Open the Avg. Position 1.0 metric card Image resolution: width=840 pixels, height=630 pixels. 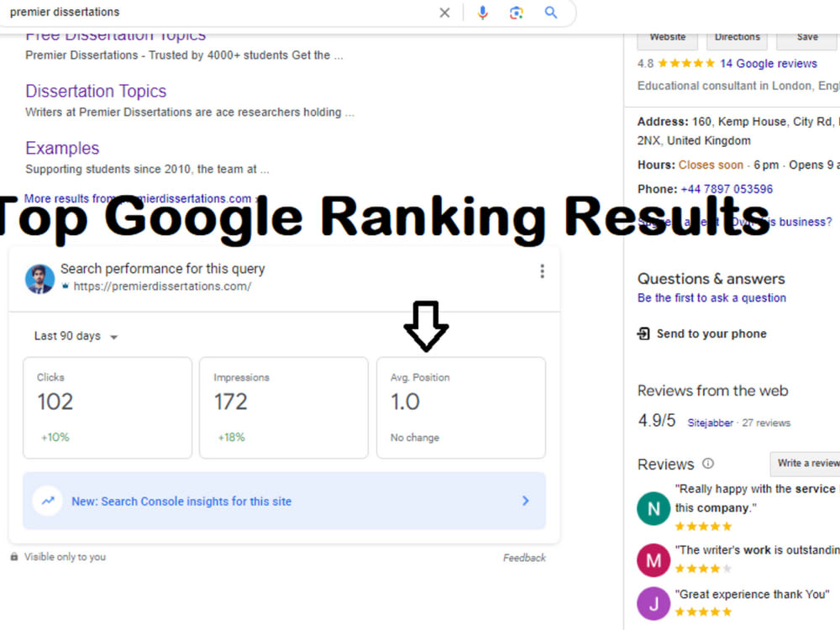click(461, 407)
